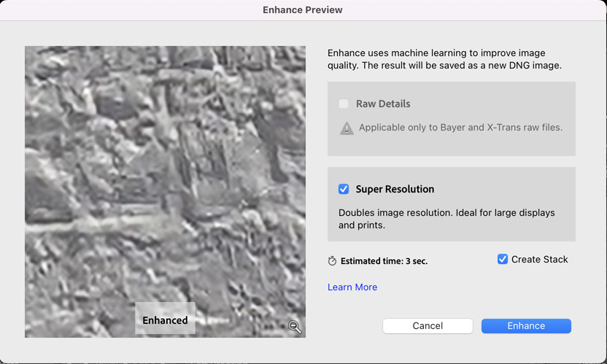Uncheck the Super Resolution checkbox
Viewport: 607px width, 364px height.
coord(344,189)
